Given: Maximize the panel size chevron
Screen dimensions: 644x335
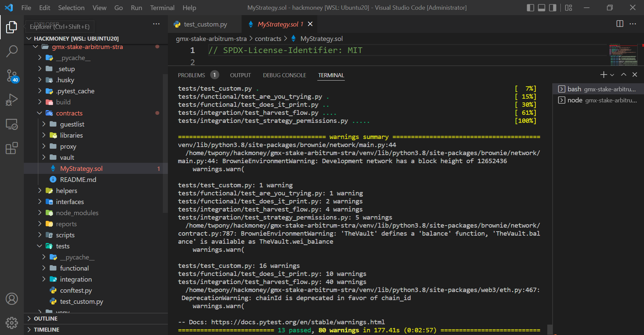Looking at the screenshot, I should pos(624,75).
